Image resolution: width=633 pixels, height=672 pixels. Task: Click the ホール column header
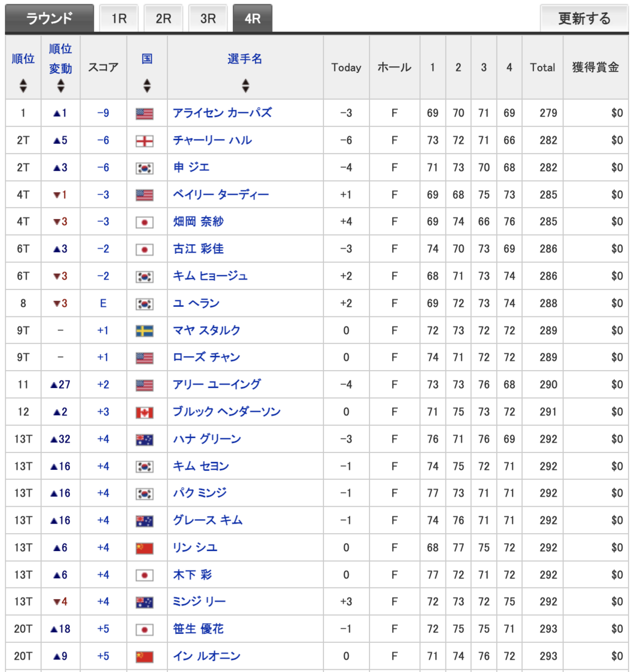[395, 67]
